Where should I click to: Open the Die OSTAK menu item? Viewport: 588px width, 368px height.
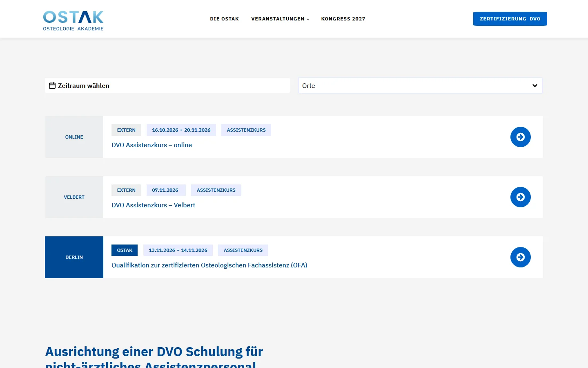pyautogui.click(x=224, y=19)
